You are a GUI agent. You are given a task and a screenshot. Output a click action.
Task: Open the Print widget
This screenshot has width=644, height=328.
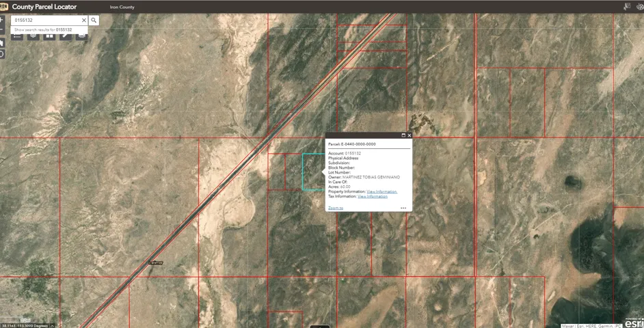tap(82, 36)
